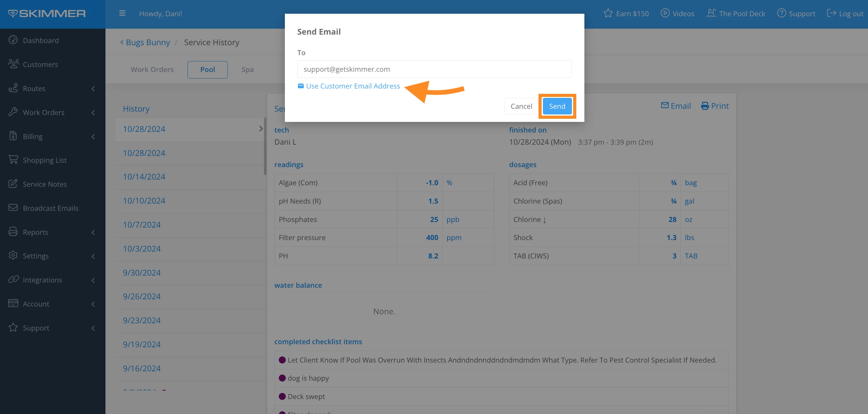Cancel the Send Email dialog
868x414 pixels.
coord(521,106)
